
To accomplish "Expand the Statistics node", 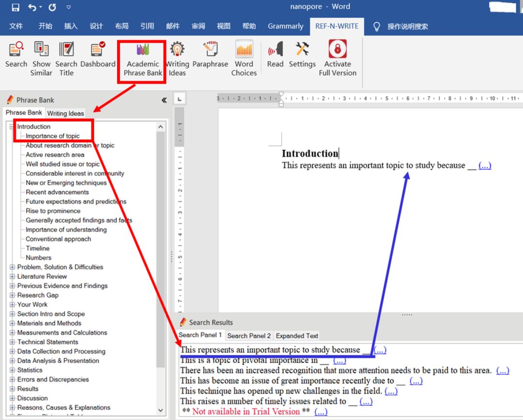I will [x=12, y=370].
